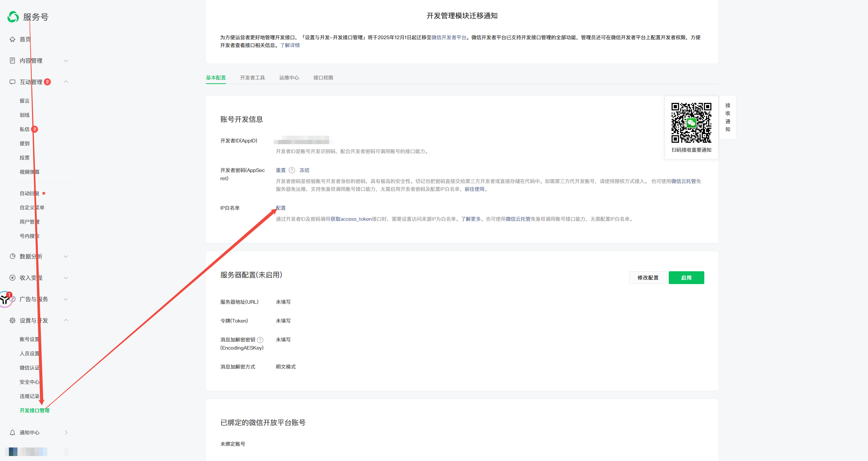Click the 数据分析 pie chart icon

coord(12,256)
